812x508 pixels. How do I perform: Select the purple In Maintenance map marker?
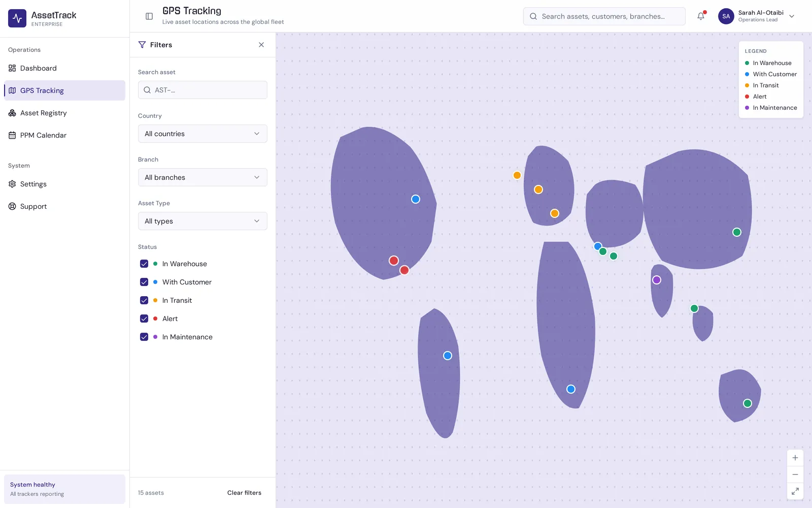[657, 280]
